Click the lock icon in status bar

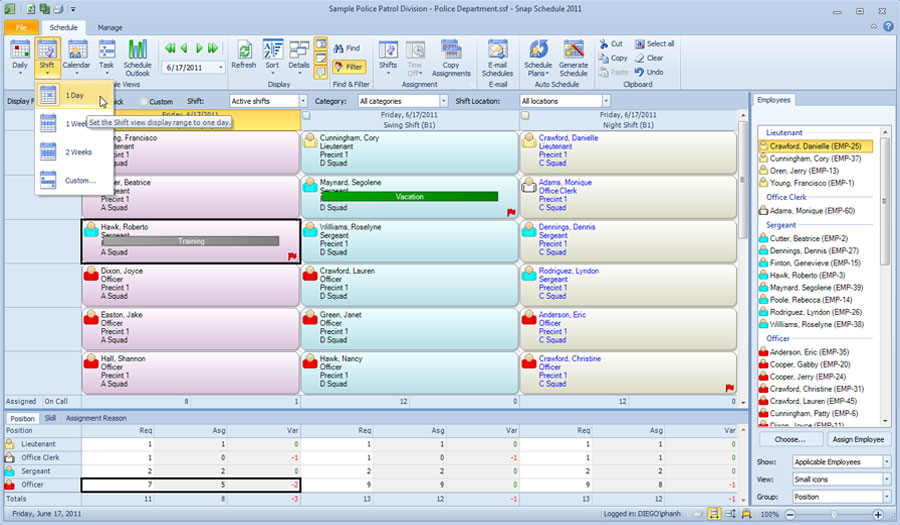pyautogui.click(x=746, y=514)
